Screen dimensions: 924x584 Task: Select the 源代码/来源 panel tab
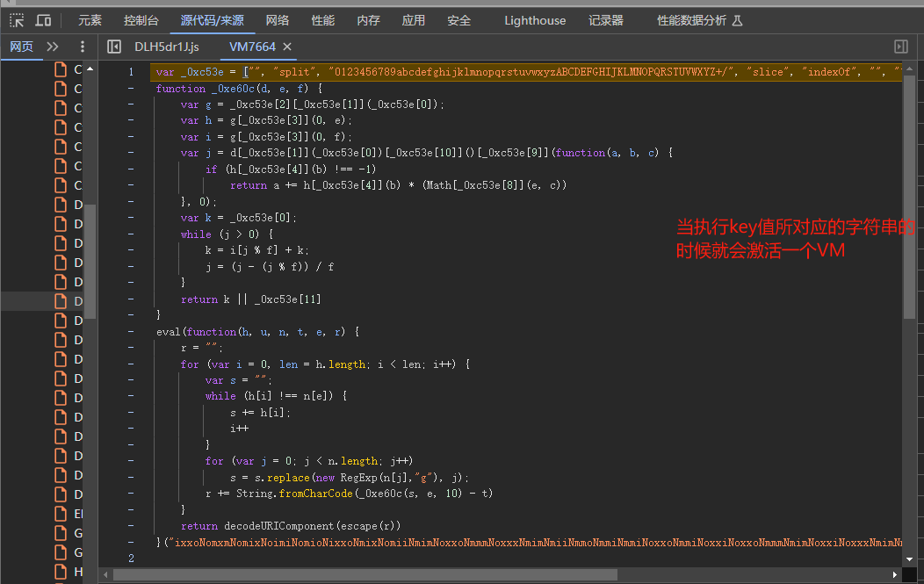tap(213, 20)
